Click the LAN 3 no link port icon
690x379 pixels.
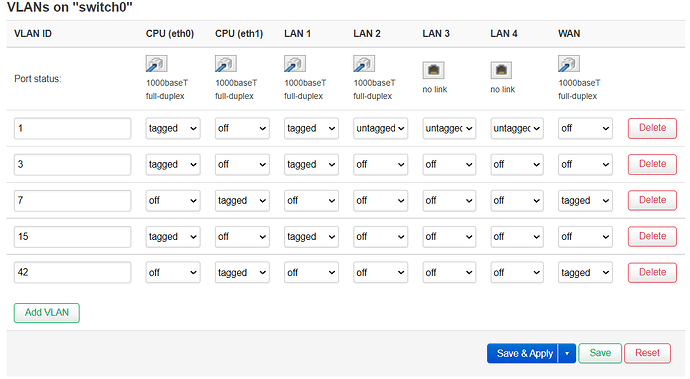click(433, 70)
